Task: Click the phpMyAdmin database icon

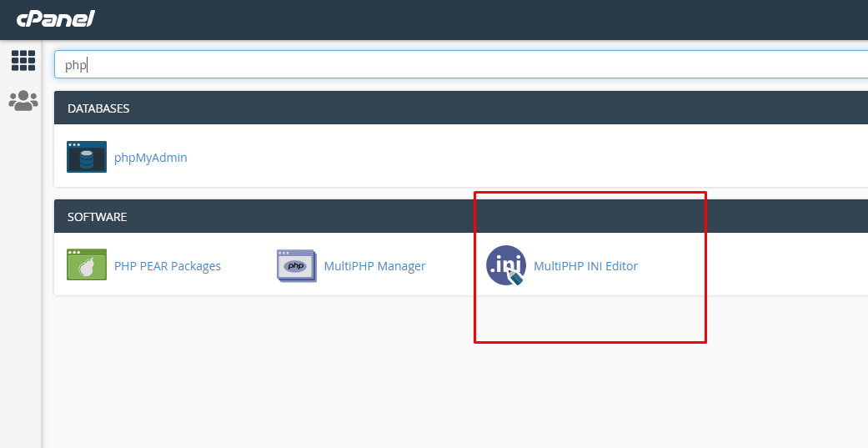Action: click(87, 157)
